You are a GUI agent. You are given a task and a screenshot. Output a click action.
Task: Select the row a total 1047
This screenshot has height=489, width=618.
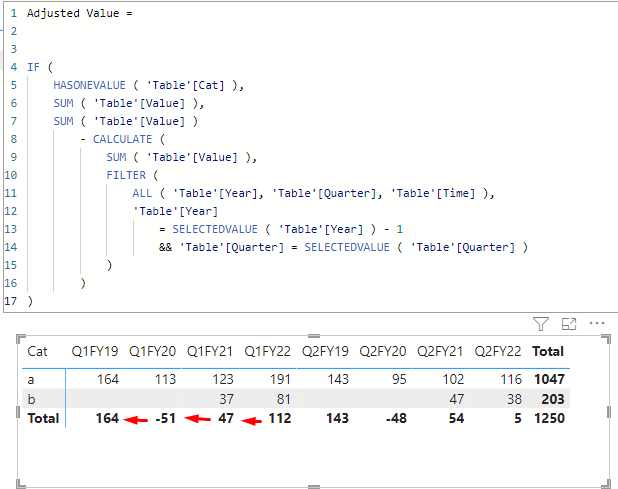(549, 379)
